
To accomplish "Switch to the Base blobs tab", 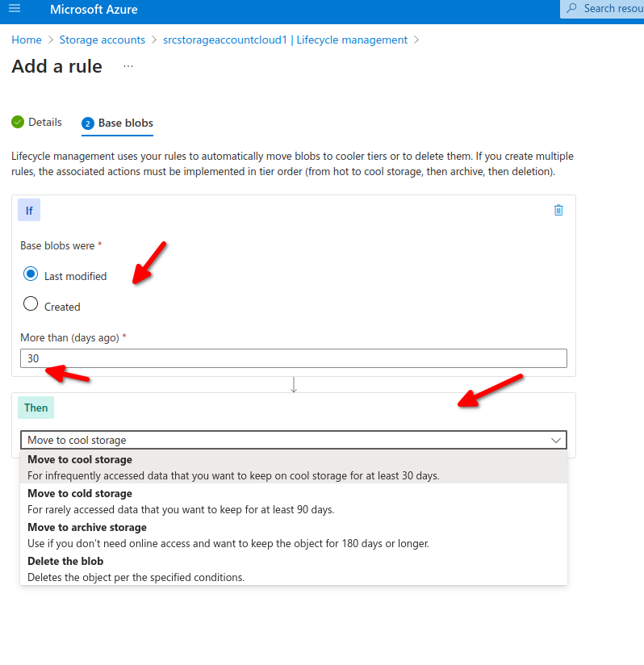I will [125, 123].
